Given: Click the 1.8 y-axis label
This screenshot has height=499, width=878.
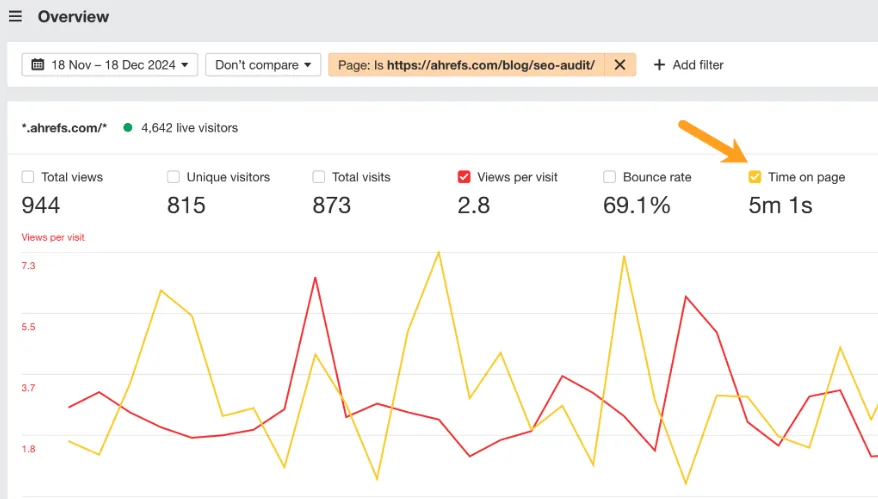Looking at the screenshot, I should 29,449.
